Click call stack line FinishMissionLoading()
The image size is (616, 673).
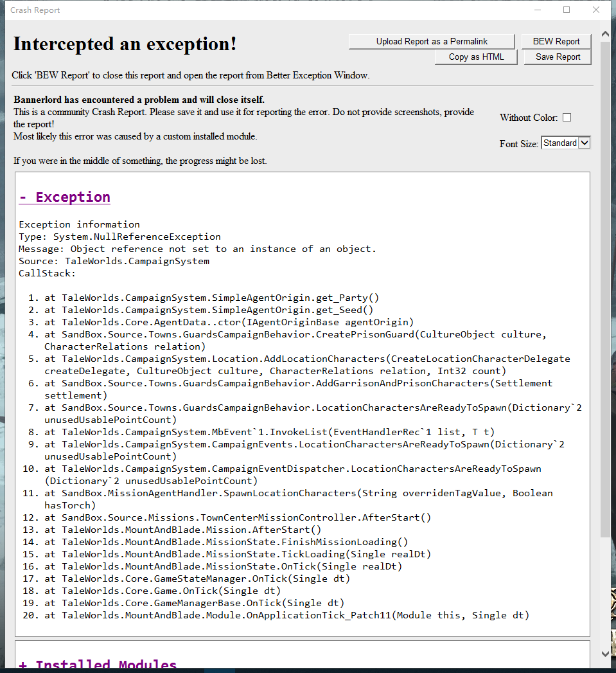[x=226, y=542]
